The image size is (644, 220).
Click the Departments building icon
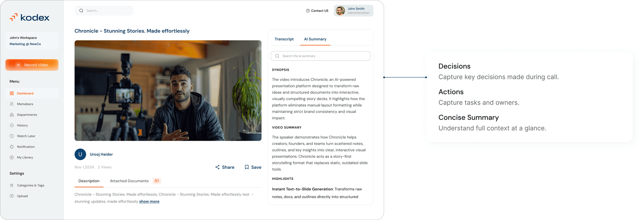[x=12, y=115]
